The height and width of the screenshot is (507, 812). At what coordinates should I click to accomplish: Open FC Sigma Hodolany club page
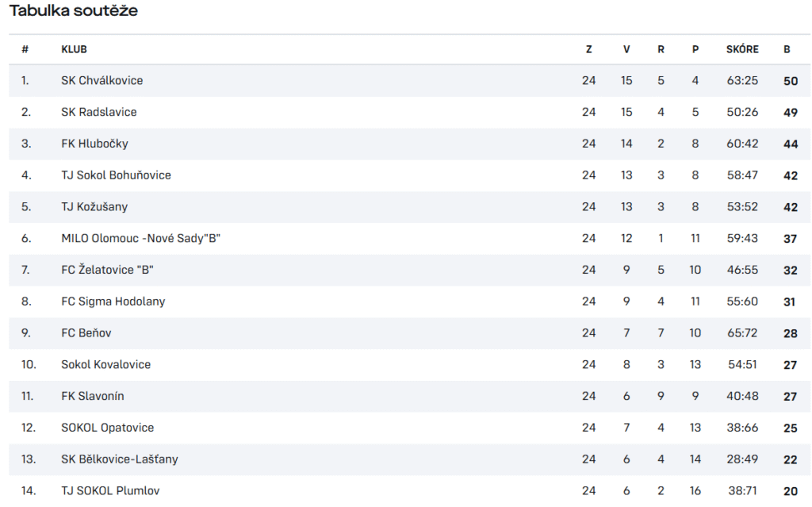113,302
